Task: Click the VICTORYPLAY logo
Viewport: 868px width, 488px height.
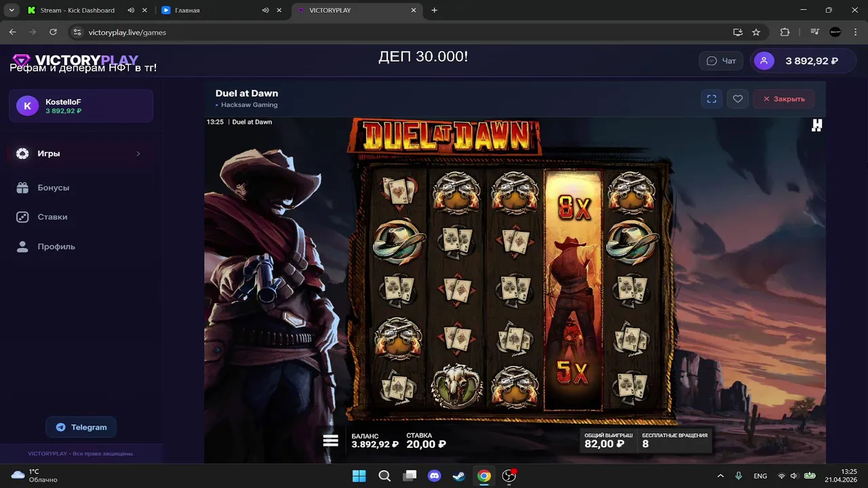Action: tap(75, 60)
